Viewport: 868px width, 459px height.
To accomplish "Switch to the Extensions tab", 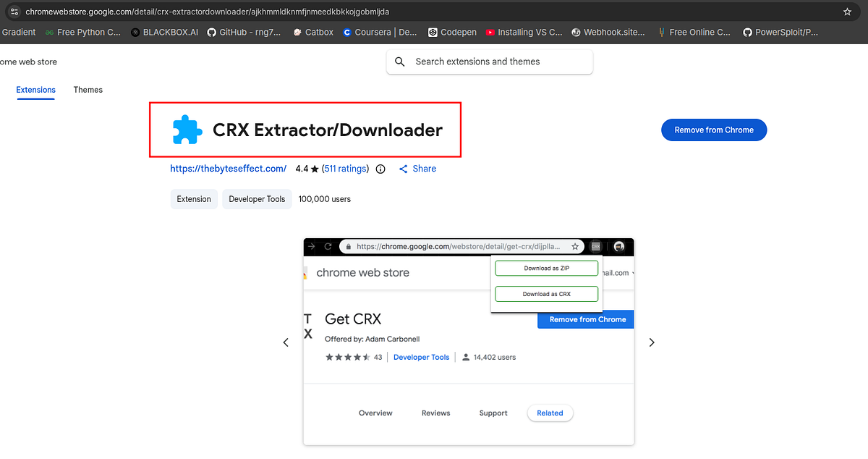I will click(x=35, y=90).
